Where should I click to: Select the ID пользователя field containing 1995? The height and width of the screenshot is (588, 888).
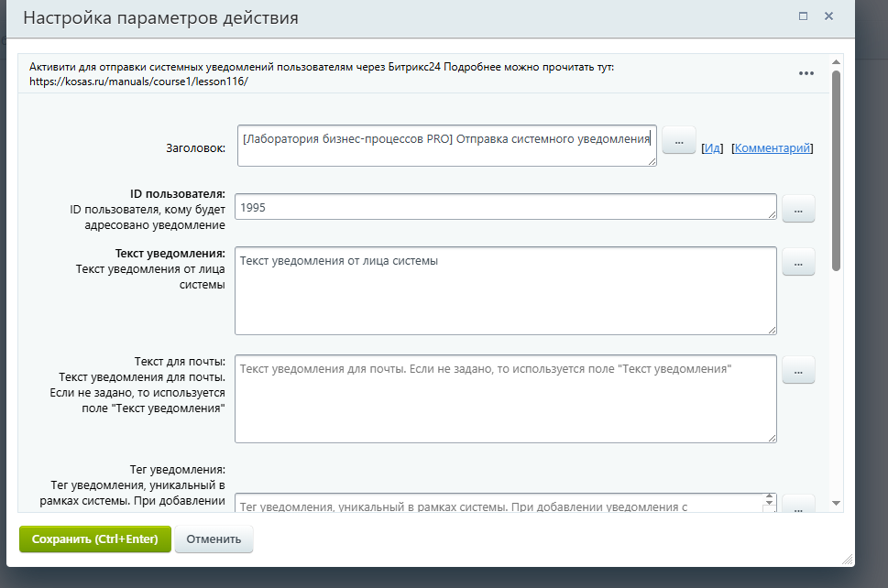click(504, 208)
